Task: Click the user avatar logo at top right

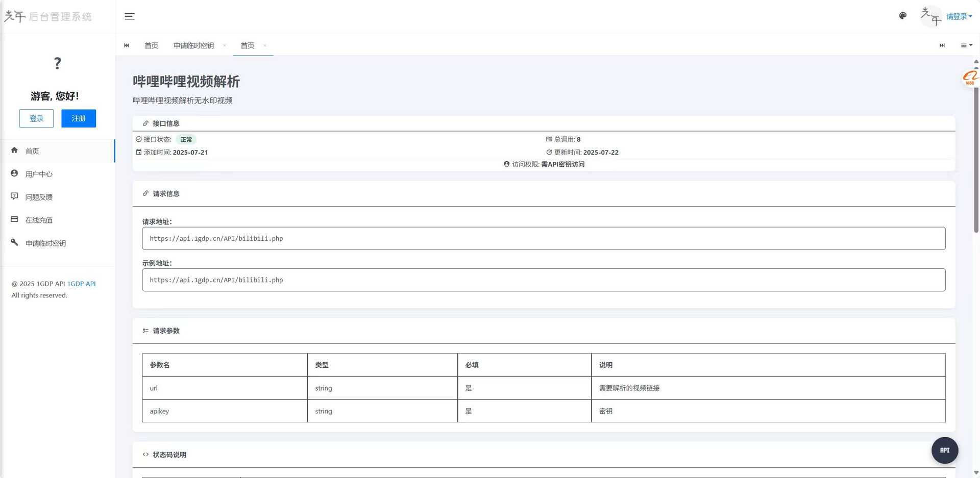Action: pos(930,16)
